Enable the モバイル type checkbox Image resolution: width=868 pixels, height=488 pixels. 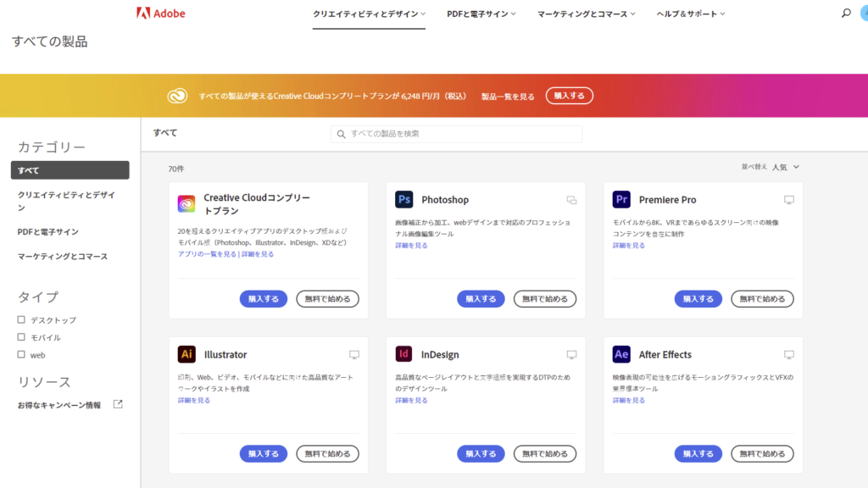click(21, 337)
